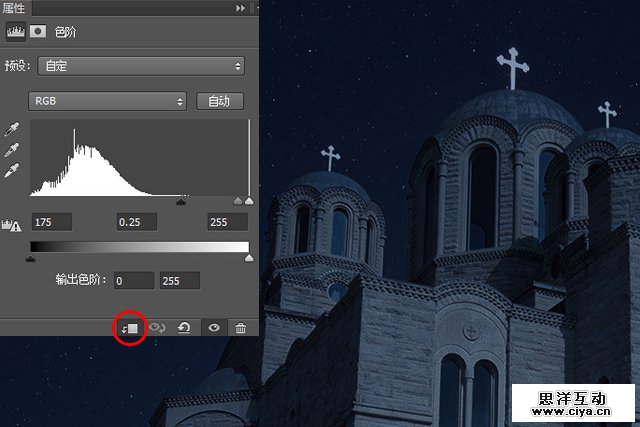Viewport: 640px width, 427px height.
Task: Toggle adjustment layer visibility eye
Action: 213,327
